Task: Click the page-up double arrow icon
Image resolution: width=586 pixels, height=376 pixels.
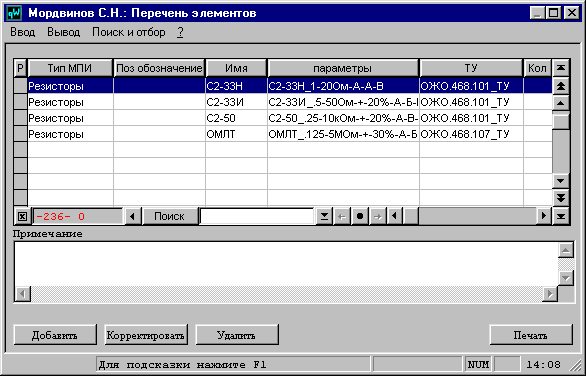Action: pyautogui.click(x=561, y=86)
